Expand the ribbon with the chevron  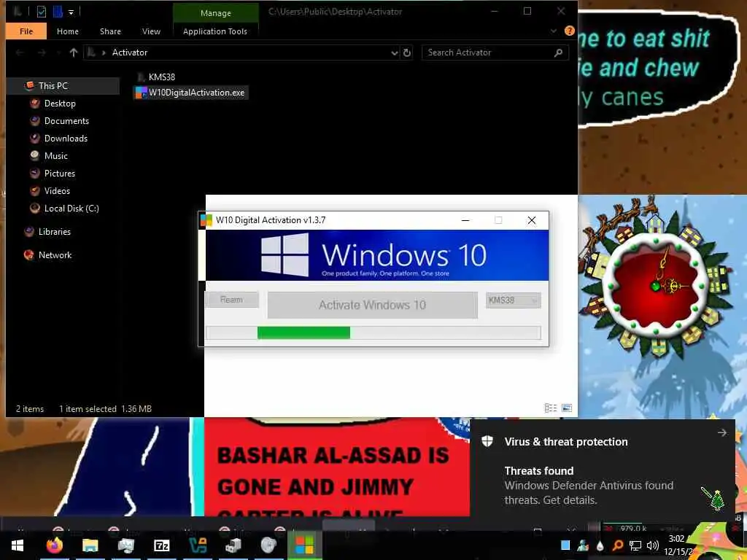(554, 31)
